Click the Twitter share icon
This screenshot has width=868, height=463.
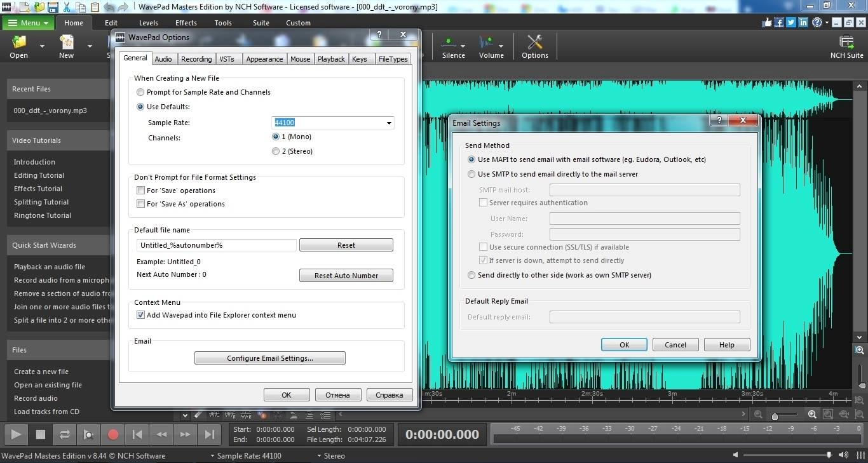click(x=791, y=22)
